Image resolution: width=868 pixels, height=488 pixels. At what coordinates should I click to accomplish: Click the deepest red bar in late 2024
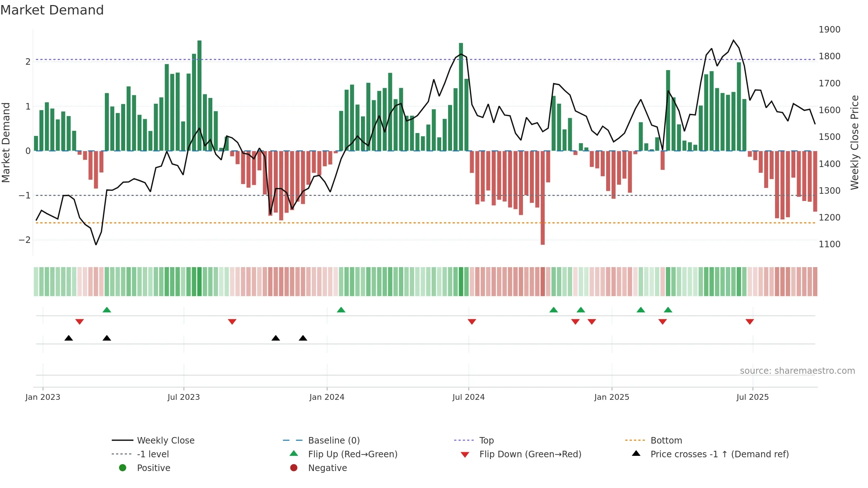543,198
